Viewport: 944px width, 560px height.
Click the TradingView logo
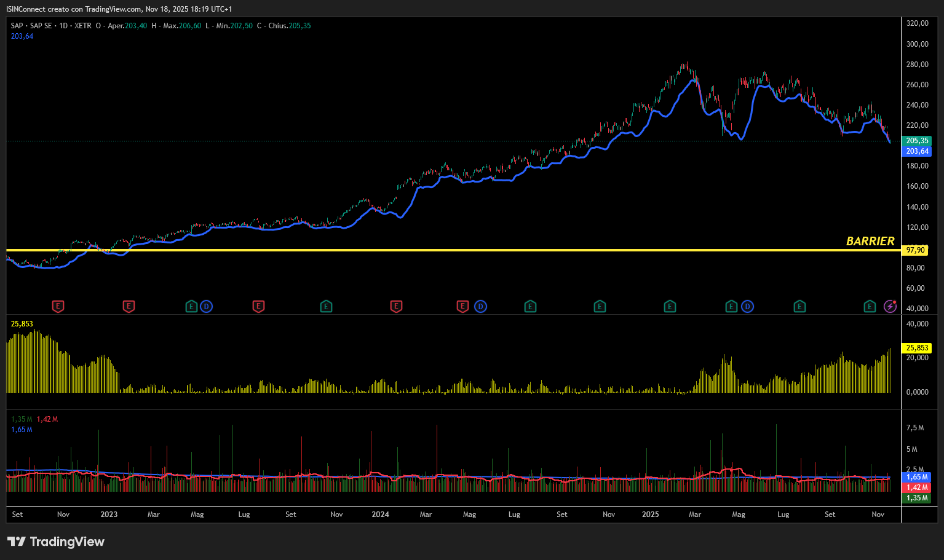click(x=56, y=542)
